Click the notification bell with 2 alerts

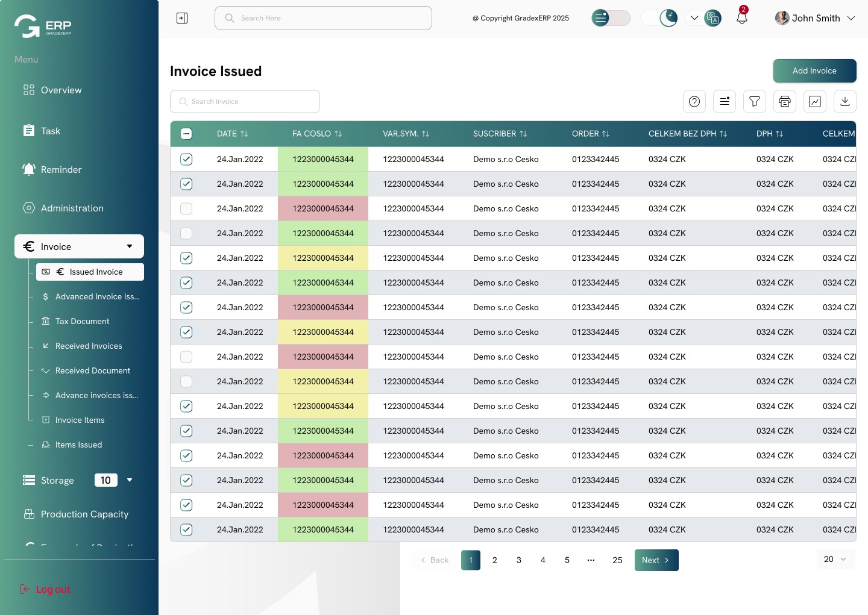coord(741,17)
